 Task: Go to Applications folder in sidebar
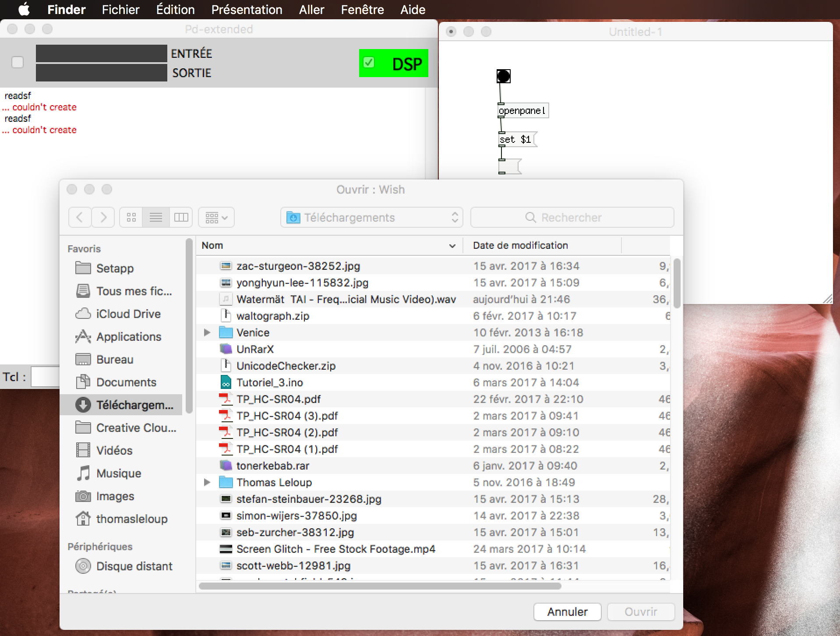[x=129, y=337]
